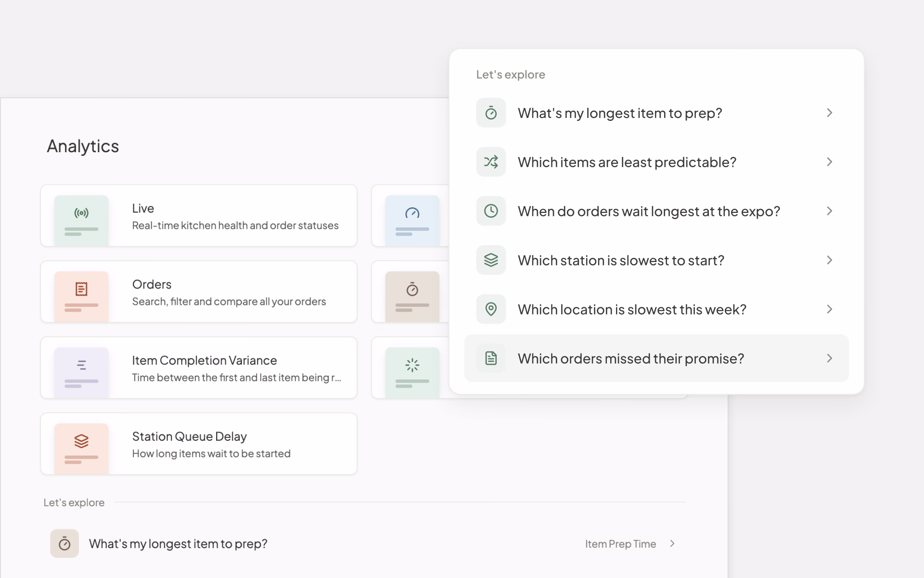Click stopwatch icon in bottom Let's explore row
Viewport: 924px width, 578px height.
coord(64,544)
